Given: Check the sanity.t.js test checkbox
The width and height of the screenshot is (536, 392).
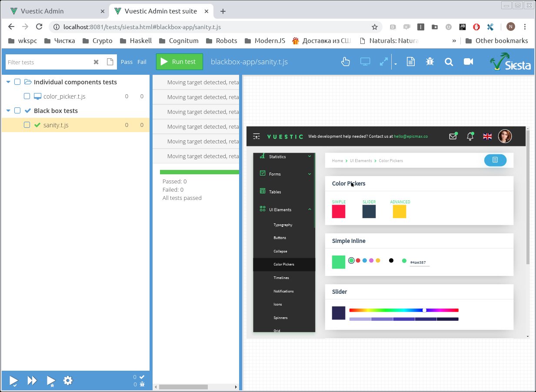Looking at the screenshot, I should click(27, 125).
